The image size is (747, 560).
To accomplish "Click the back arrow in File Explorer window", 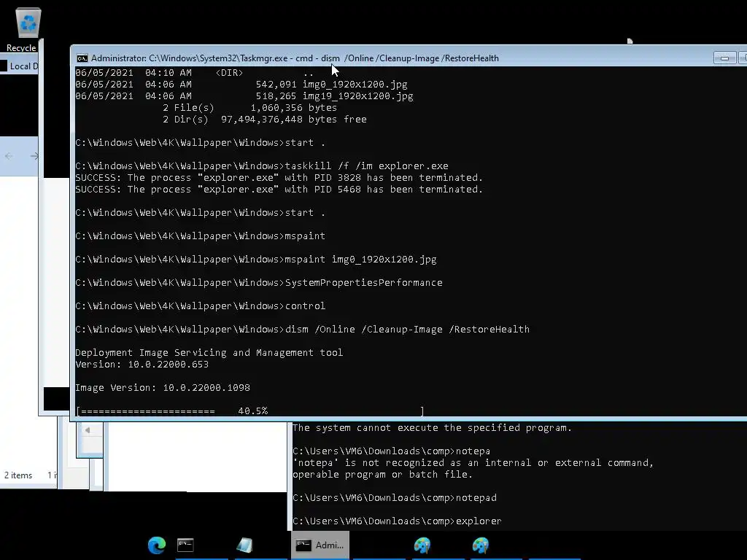I will [9, 156].
